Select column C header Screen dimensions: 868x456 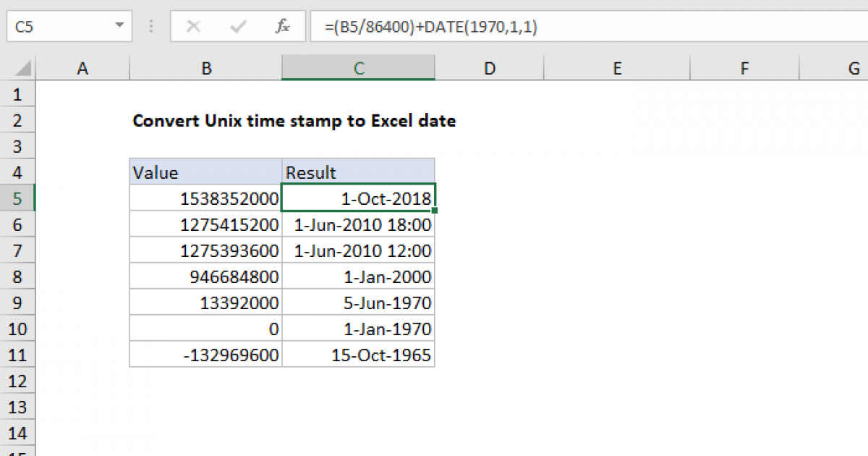(359, 69)
